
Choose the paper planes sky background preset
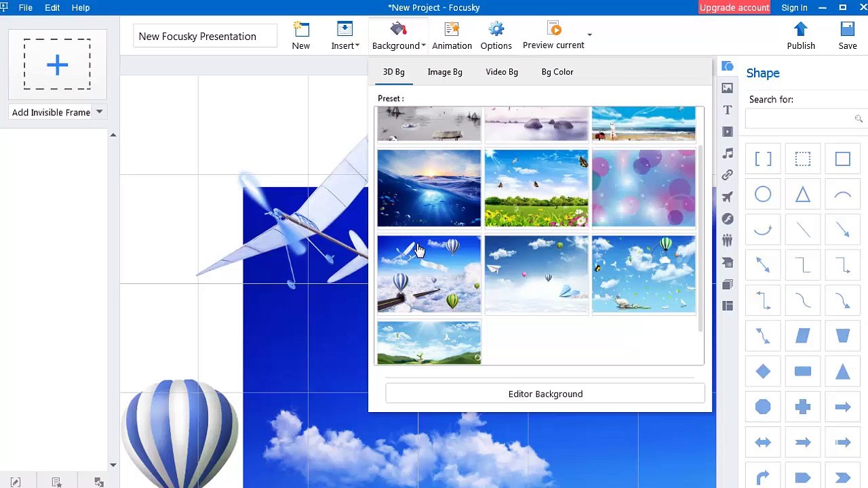pyautogui.click(x=536, y=274)
